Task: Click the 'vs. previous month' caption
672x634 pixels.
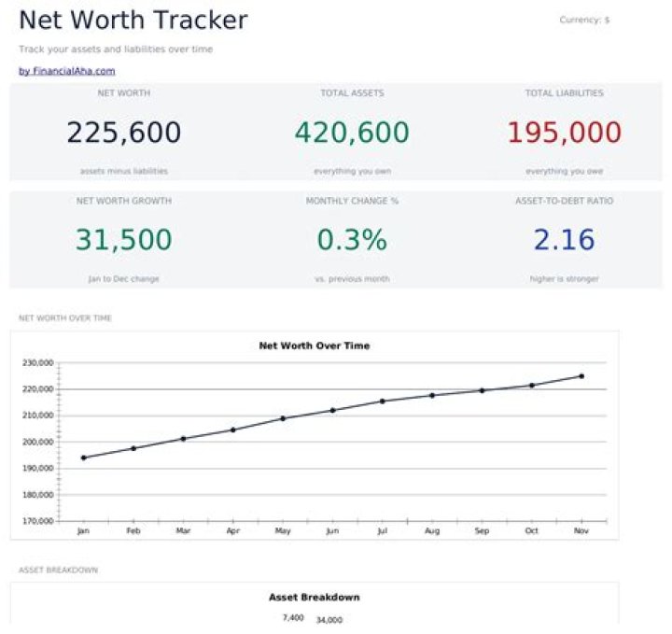Action: (352, 279)
